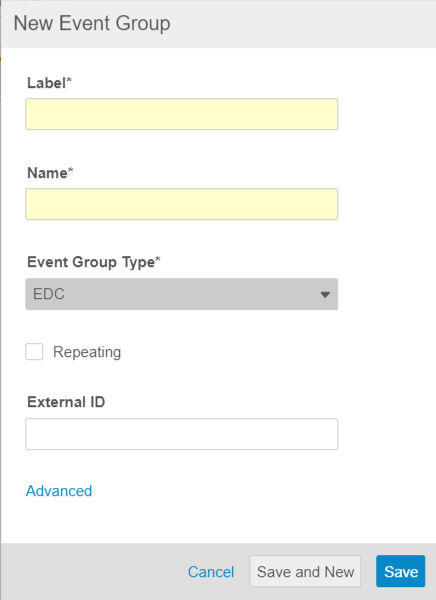Click the gray footer area left of Cancel
Image resolution: width=436 pixels, height=600 pixels.
92,571
